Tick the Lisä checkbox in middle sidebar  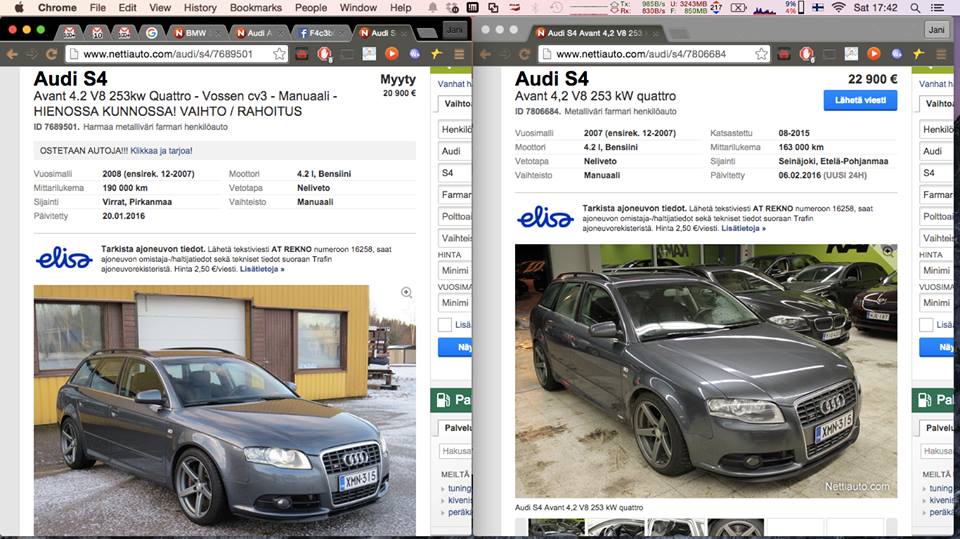[445, 325]
